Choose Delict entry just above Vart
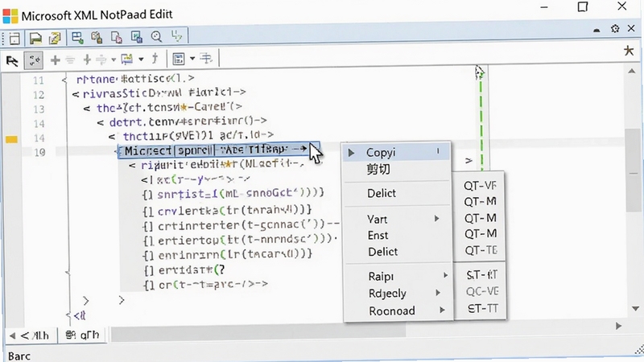The width and height of the screenshot is (644, 362). 396,193
